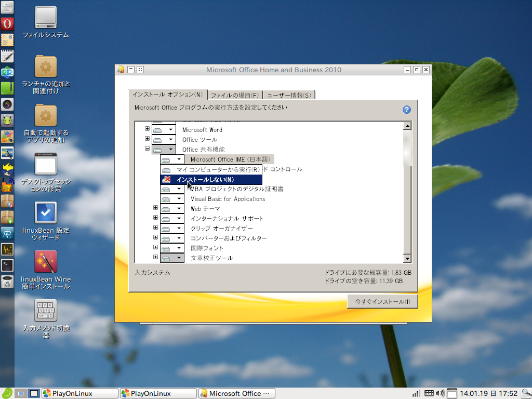Image resolution: width=532 pixels, height=399 pixels.
Task: Open the orange wireless sharing dock icon
Action: [7, 185]
